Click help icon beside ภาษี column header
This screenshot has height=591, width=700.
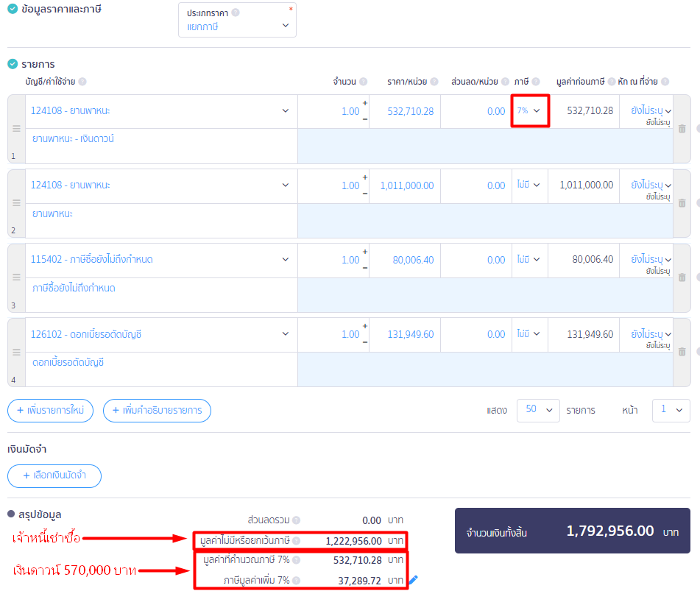536,82
